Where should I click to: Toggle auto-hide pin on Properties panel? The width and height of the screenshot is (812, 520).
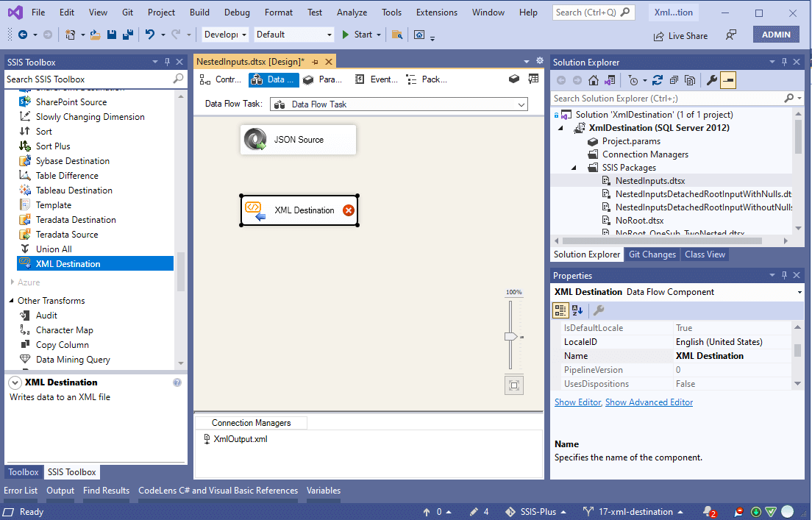tap(784, 275)
